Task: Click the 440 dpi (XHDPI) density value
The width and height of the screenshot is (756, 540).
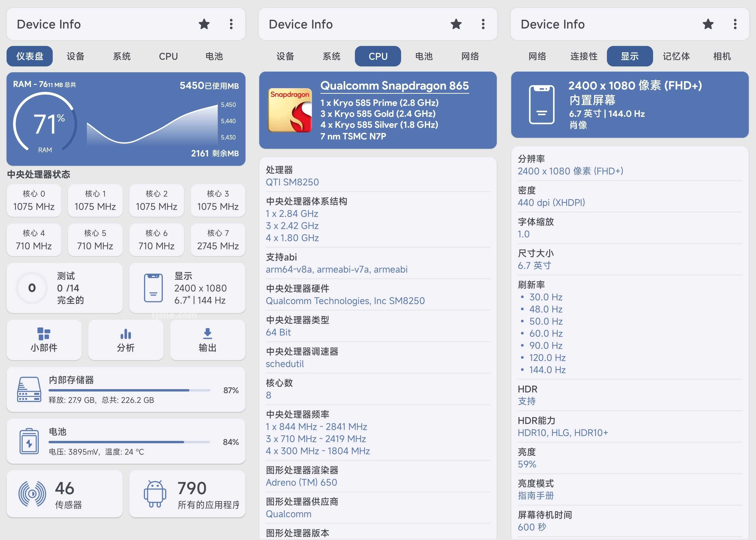Action: point(551,202)
